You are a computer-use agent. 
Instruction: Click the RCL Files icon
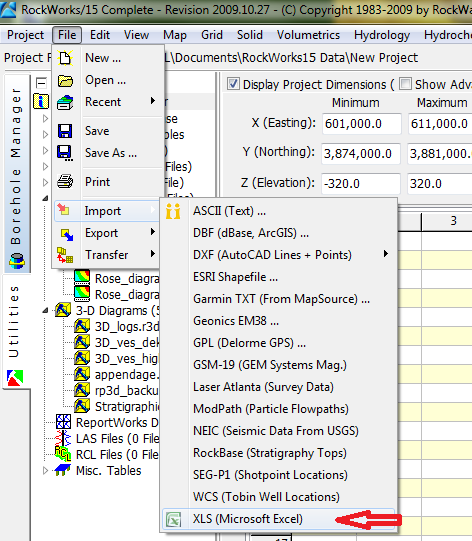[x=62, y=453]
